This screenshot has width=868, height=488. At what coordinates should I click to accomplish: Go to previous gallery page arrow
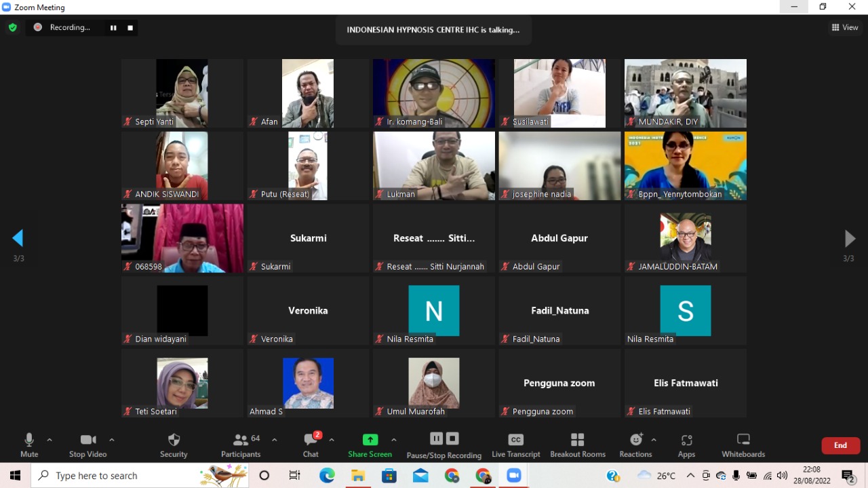pyautogui.click(x=18, y=238)
